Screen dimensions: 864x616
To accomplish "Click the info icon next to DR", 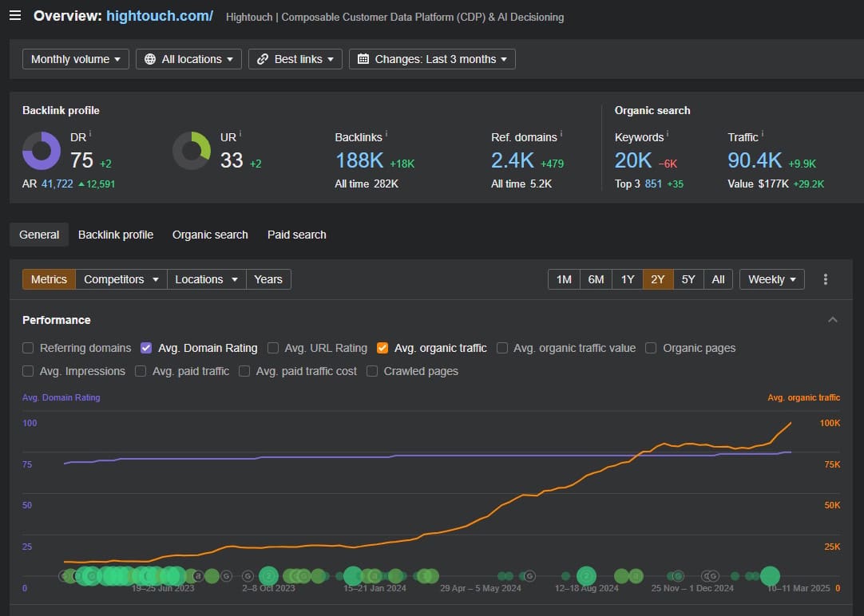I will [x=91, y=134].
